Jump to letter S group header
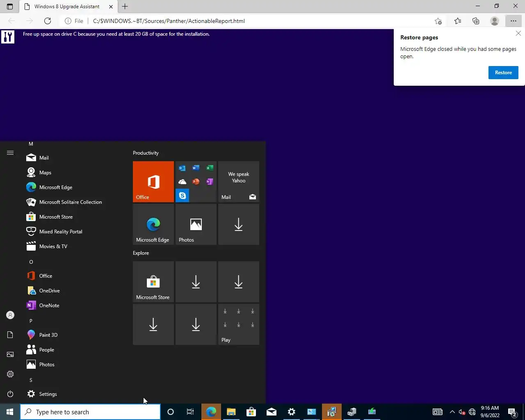The height and width of the screenshot is (420, 525). [x=31, y=380]
